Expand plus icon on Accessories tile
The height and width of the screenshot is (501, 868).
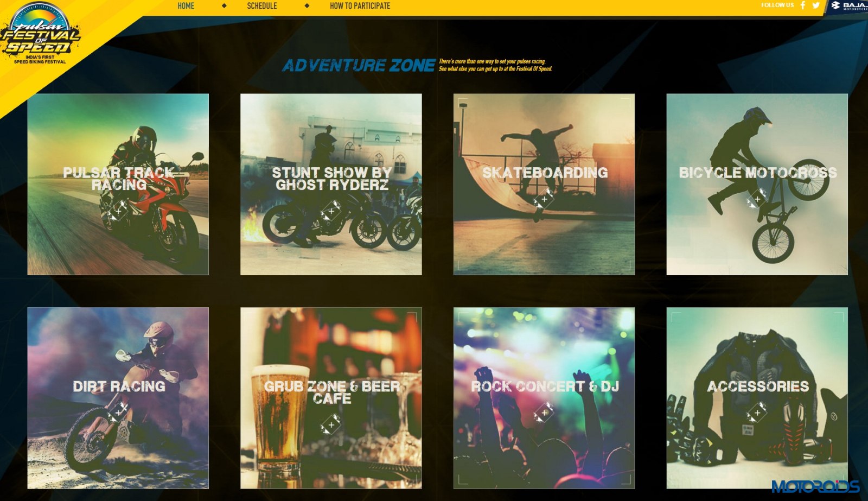757,413
